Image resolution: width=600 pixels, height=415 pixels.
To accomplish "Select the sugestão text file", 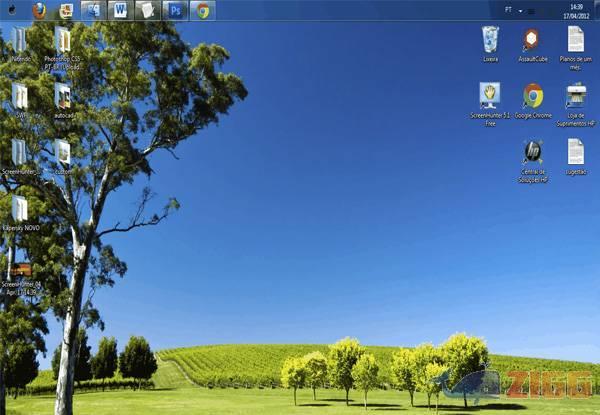I will (x=576, y=152).
